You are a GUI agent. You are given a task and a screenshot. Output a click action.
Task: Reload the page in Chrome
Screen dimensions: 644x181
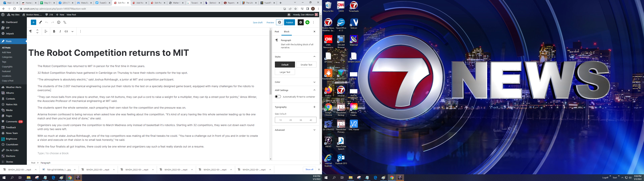coord(14,9)
